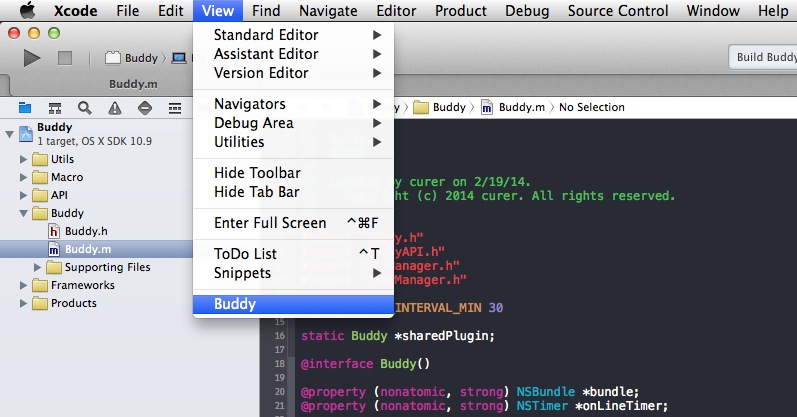The height and width of the screenshot is (417, 797).
Task: Open the Standard Editor submenu
Action: tap(293, 35)
